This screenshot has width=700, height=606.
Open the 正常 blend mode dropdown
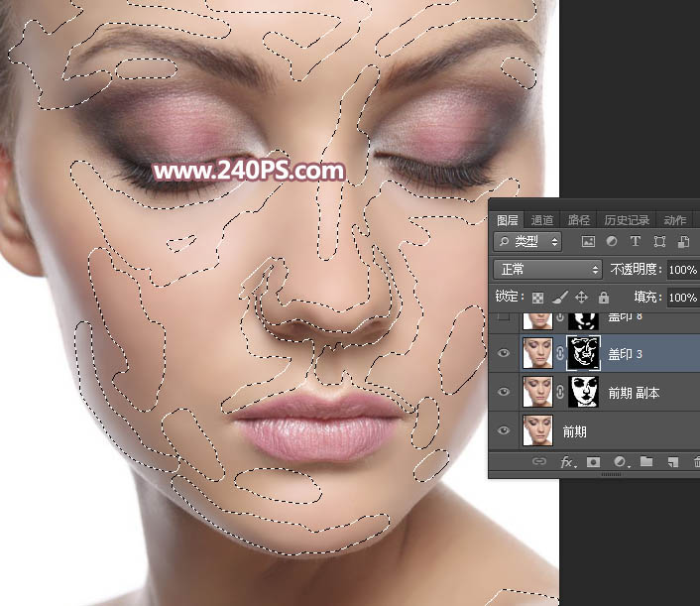[x=547, y=270]
